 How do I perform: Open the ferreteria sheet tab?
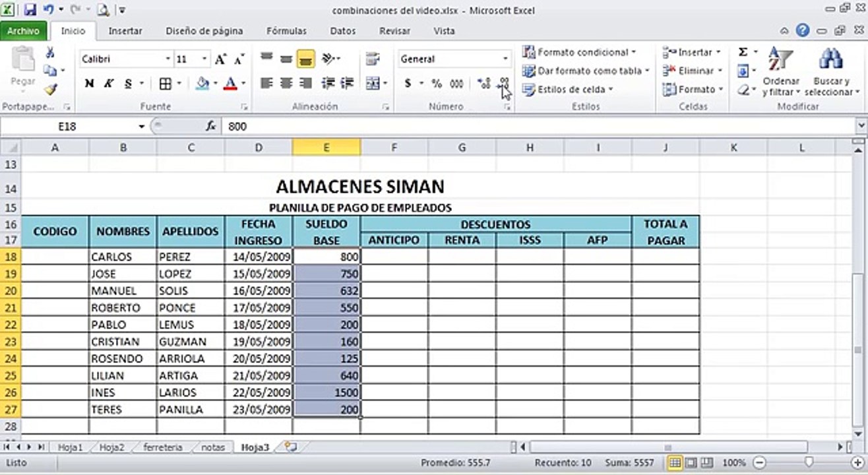pos(163,447)
